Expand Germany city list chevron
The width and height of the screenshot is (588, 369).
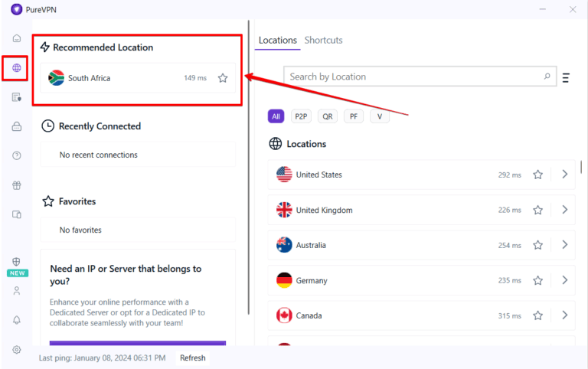point(565,280)
